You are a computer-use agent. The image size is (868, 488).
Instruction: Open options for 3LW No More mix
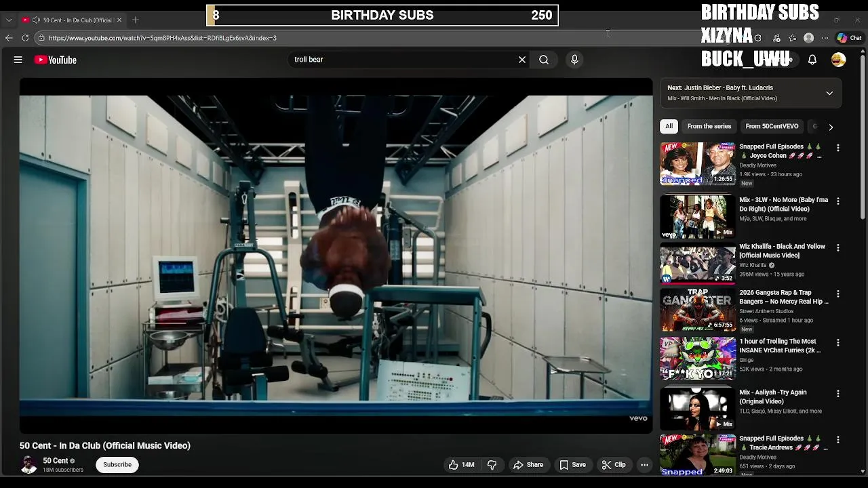pyautogui.click(x=838, y=201)
